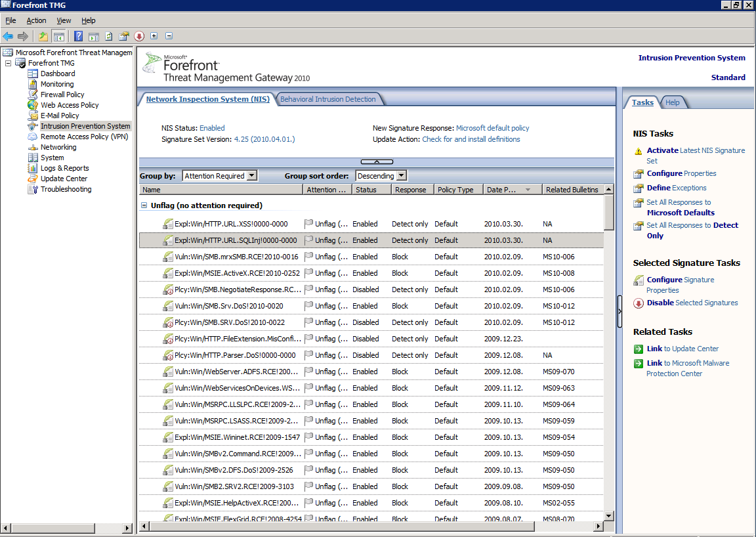Collapse the NIS status details panel handle
This screenshot has height=537, width=756.
(x=377, y=161)
